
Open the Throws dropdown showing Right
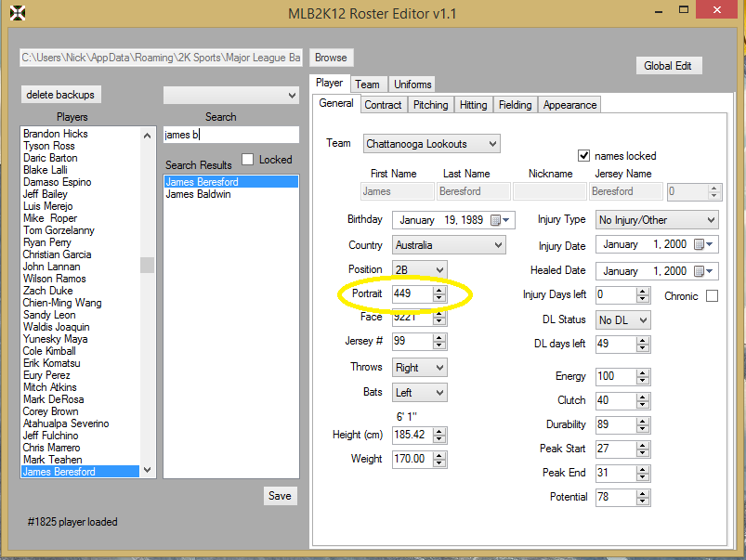[x=419, y=368]
